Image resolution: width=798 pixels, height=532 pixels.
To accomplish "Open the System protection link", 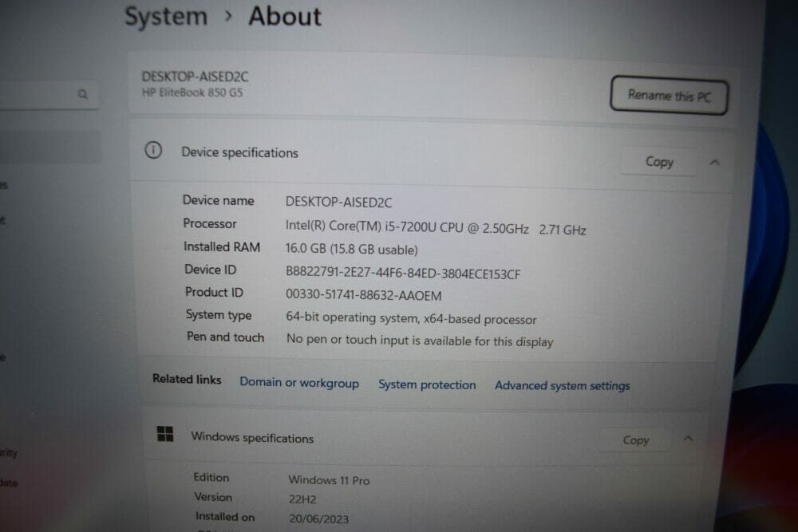I will [427, 384].
